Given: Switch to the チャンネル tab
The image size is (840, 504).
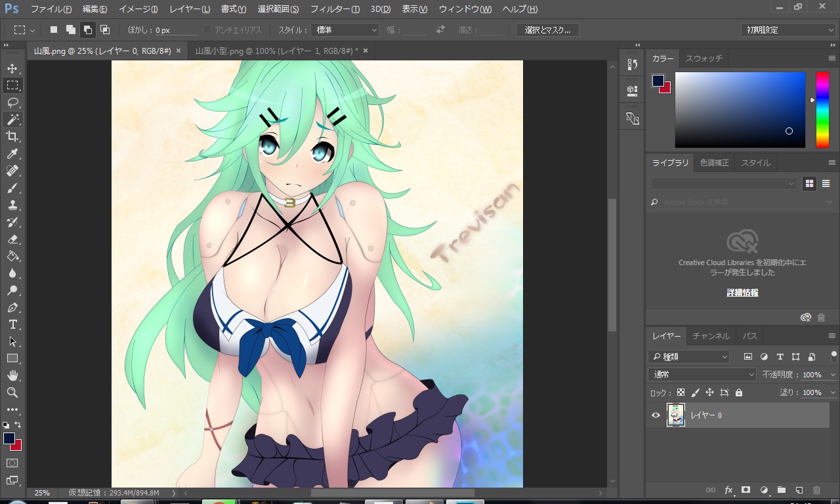Looking at the screenshot, I should pos(711,336).
